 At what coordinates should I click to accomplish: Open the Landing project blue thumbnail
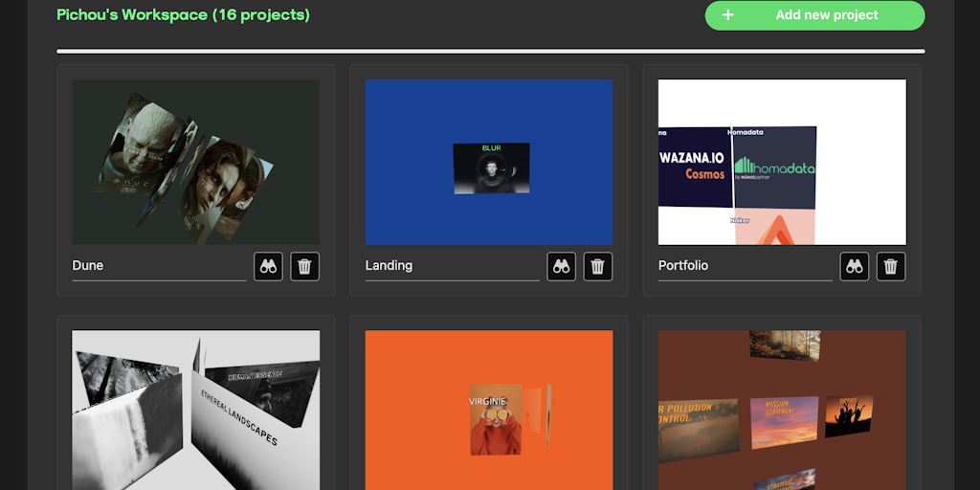489,162
